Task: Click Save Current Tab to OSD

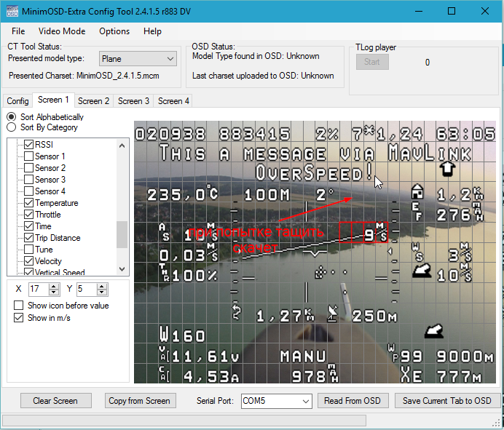Action: click(446, 401)
